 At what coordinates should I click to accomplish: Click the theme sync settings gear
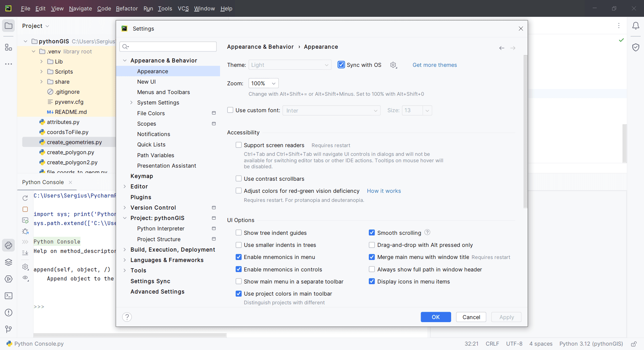pyautogui.click(x=393, y=65)
